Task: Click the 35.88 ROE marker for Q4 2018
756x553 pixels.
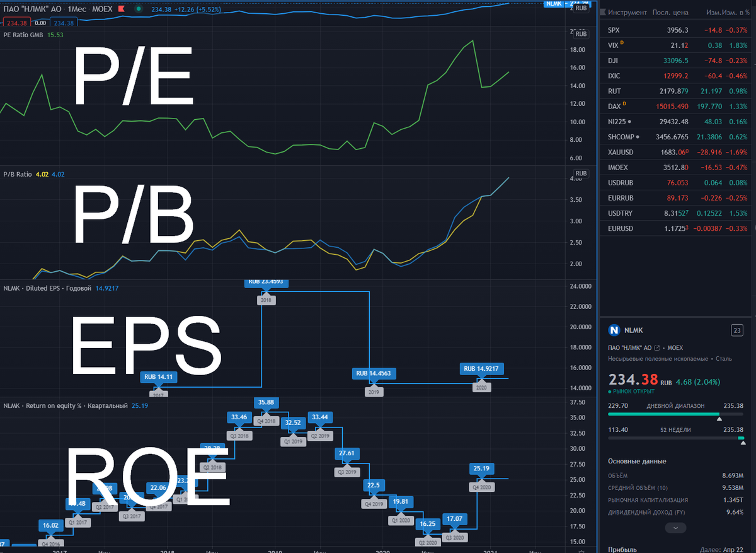Action: pyautogui.click(x=266, y=402)
